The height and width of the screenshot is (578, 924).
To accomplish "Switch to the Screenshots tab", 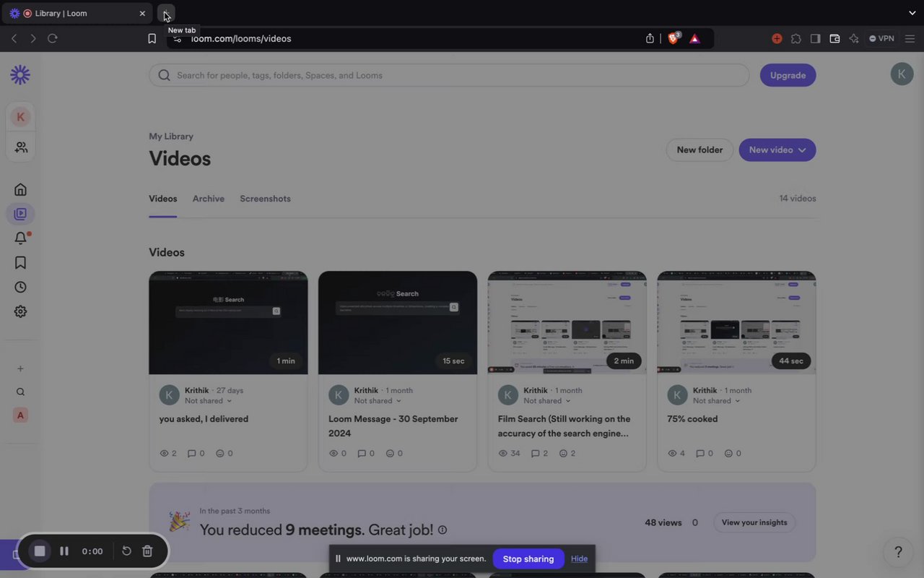I will click(266, 199).
